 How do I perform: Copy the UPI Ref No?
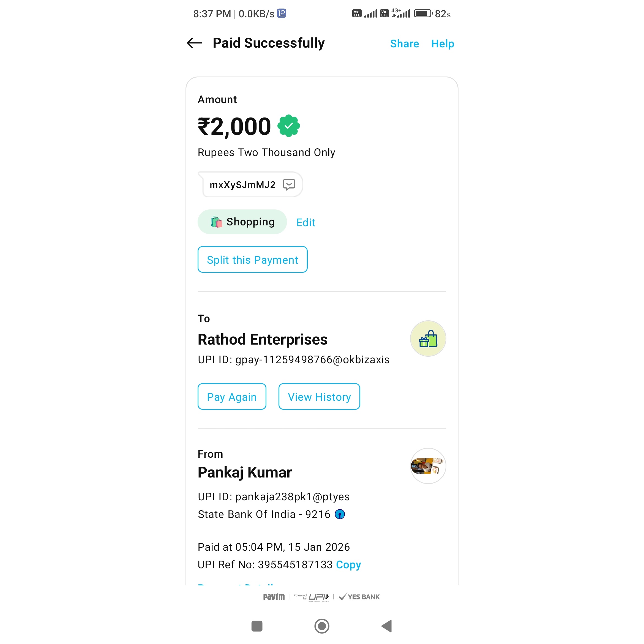pos(348,565)
